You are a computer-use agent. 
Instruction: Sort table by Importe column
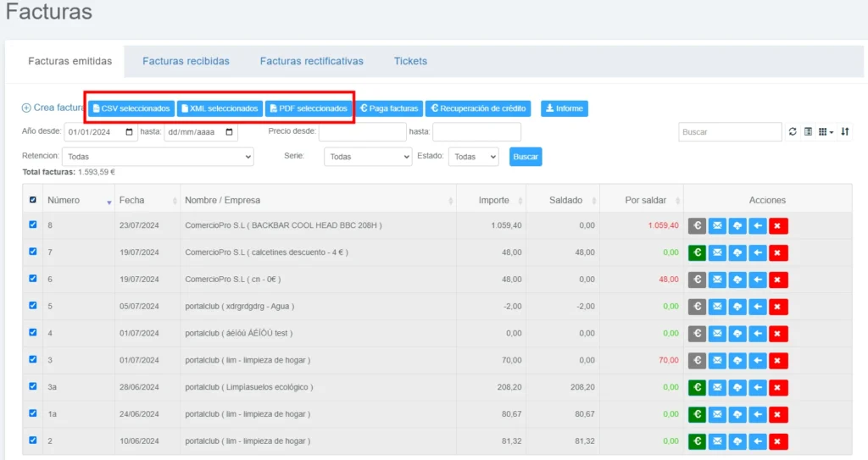point(492,201)
